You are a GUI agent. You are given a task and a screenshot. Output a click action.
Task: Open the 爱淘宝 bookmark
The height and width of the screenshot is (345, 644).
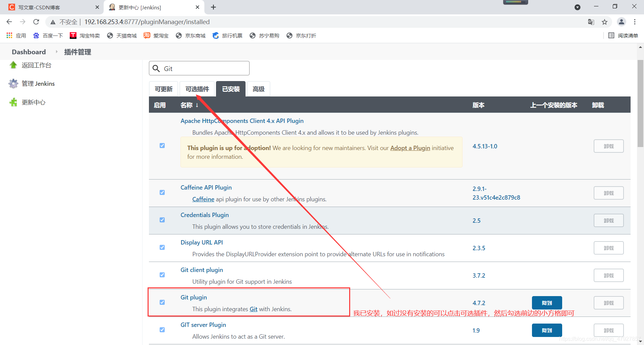pyautogui.click(x=156, y=36)
